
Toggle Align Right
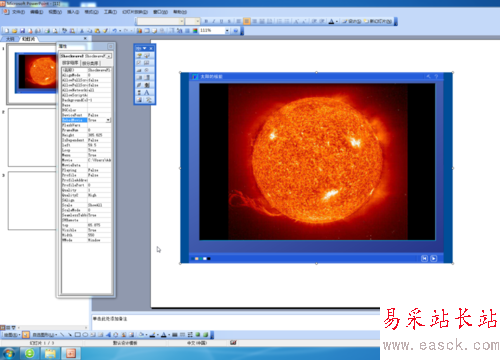[254, 21]
